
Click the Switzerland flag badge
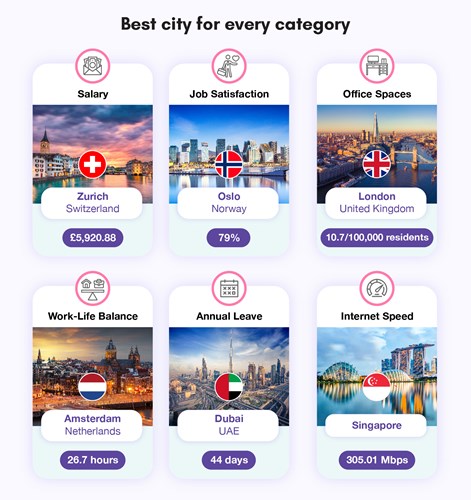[x=93, y=164]
